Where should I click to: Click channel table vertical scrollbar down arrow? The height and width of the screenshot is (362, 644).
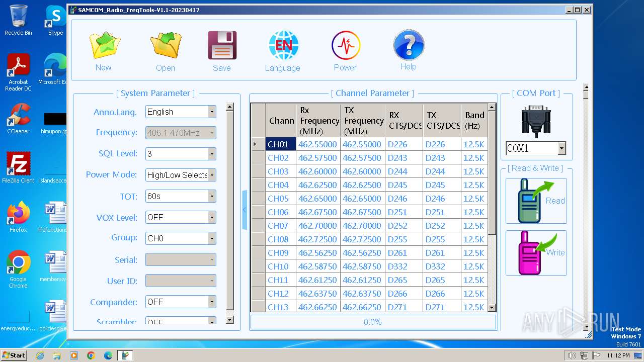click(492, 308)
